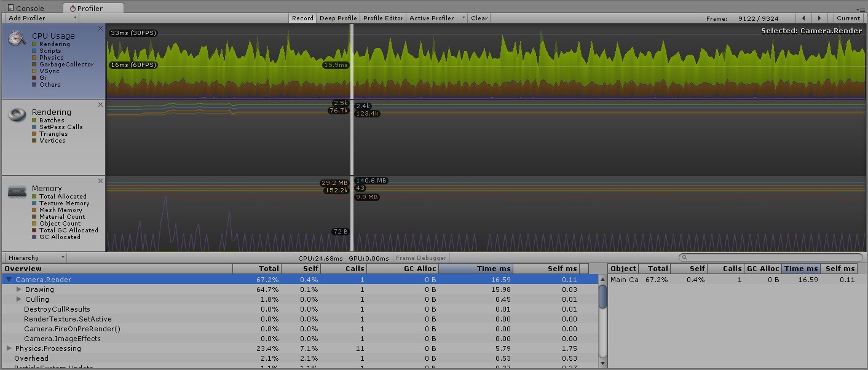Image resolution: width=868 pixels, height=370 pixels.
Task: Select the CPU Usage stopwatch icon
Action: pos(16,38)
